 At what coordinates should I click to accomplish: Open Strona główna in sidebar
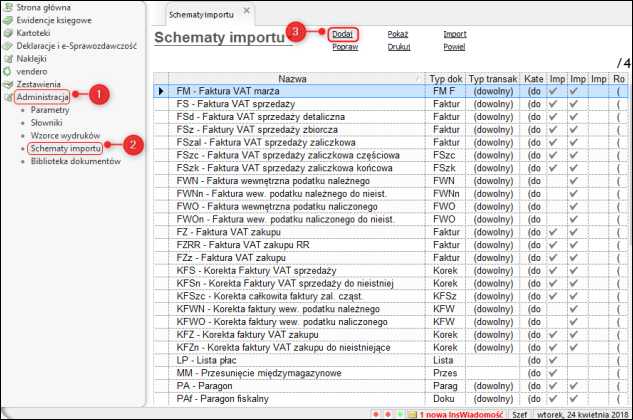43,7
